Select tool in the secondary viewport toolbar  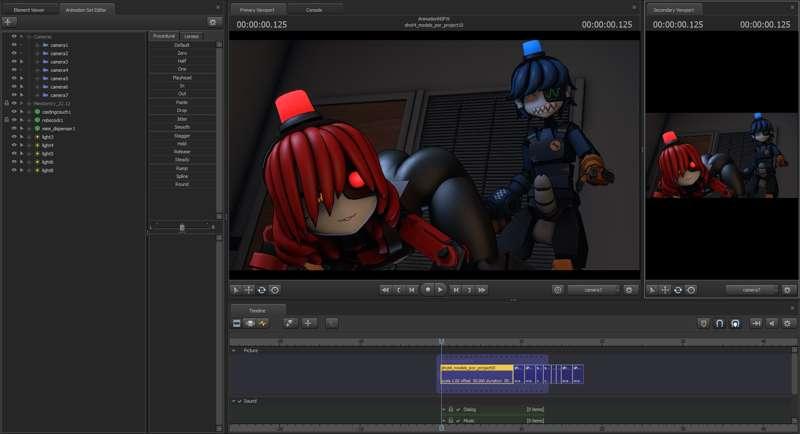tap(652, 290)
